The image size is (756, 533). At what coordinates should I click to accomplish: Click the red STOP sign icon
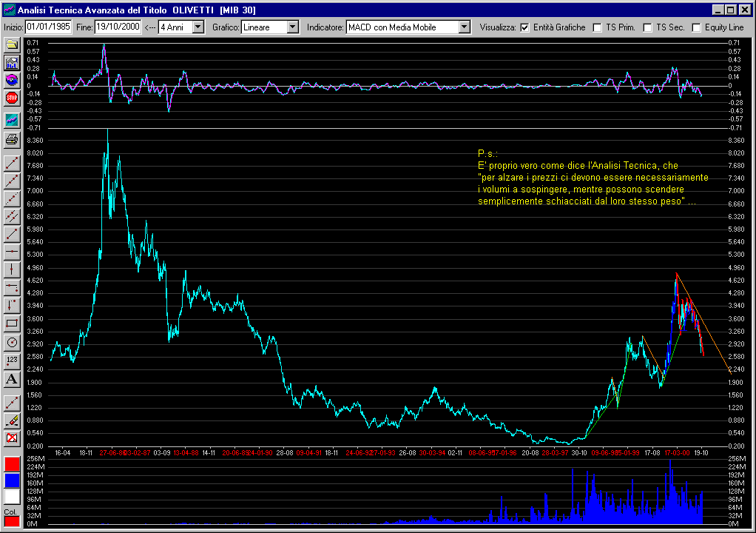[x=12, y=98]
